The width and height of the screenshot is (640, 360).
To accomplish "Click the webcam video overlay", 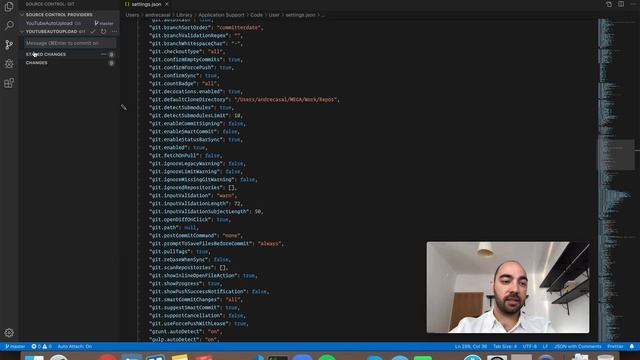I will (x=508, y=287).
